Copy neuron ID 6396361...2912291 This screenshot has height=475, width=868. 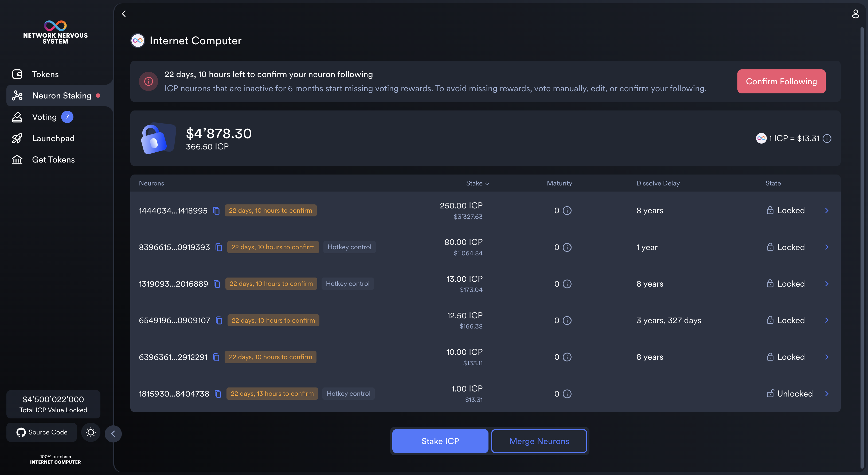216,357
